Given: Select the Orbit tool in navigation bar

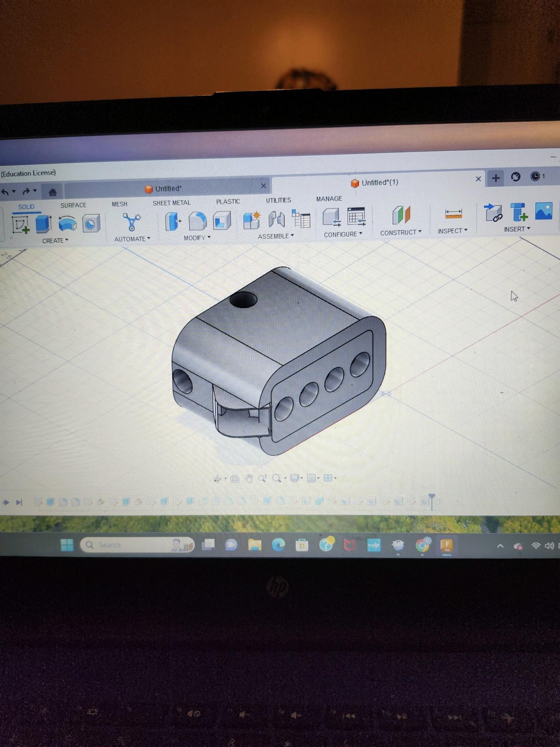Looking at the screenshot, I should [218, 479].
